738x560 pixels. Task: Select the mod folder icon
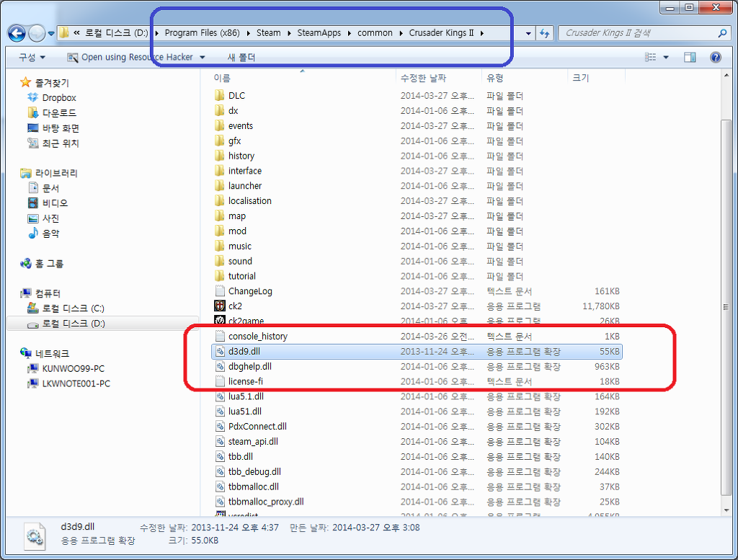point(219,231)
